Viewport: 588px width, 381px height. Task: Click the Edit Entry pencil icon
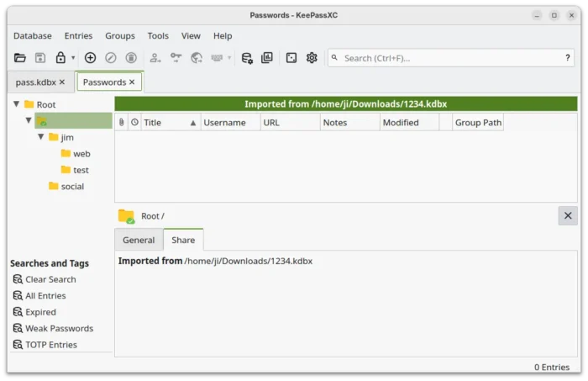111,58
